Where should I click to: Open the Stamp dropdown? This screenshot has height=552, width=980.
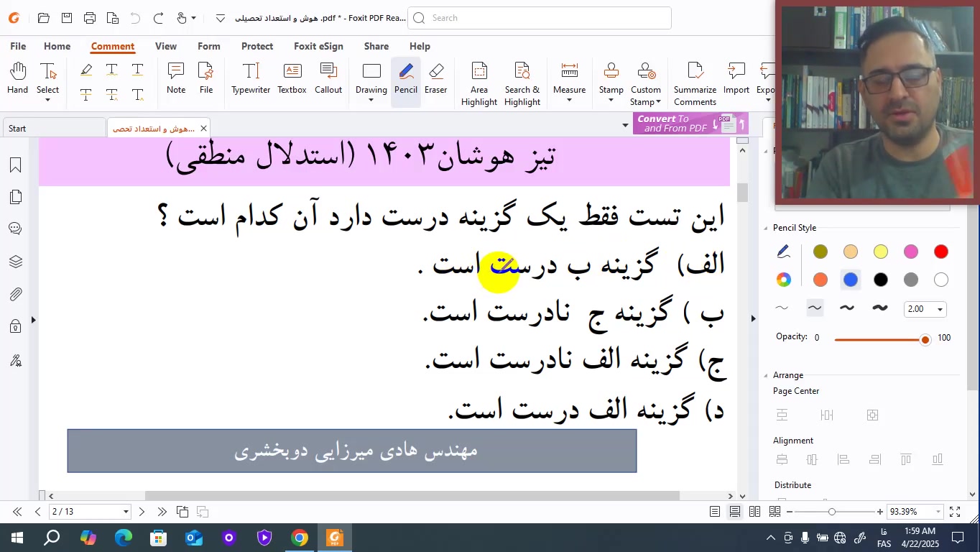coord(611,101)
